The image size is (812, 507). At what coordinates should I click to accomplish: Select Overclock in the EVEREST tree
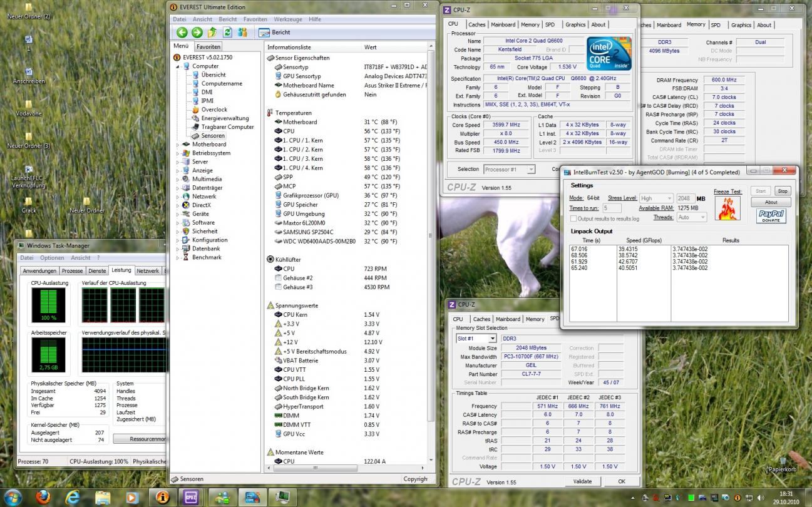pos(214,110)
